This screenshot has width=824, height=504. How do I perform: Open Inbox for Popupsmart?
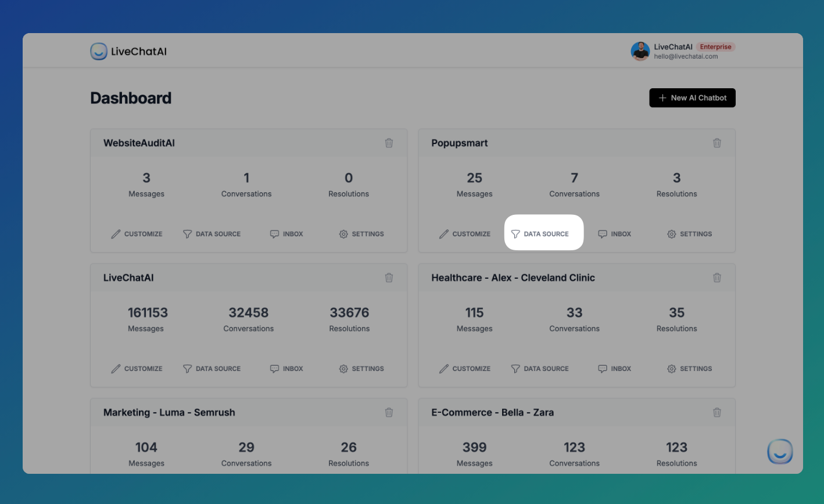tap(615, 234)
